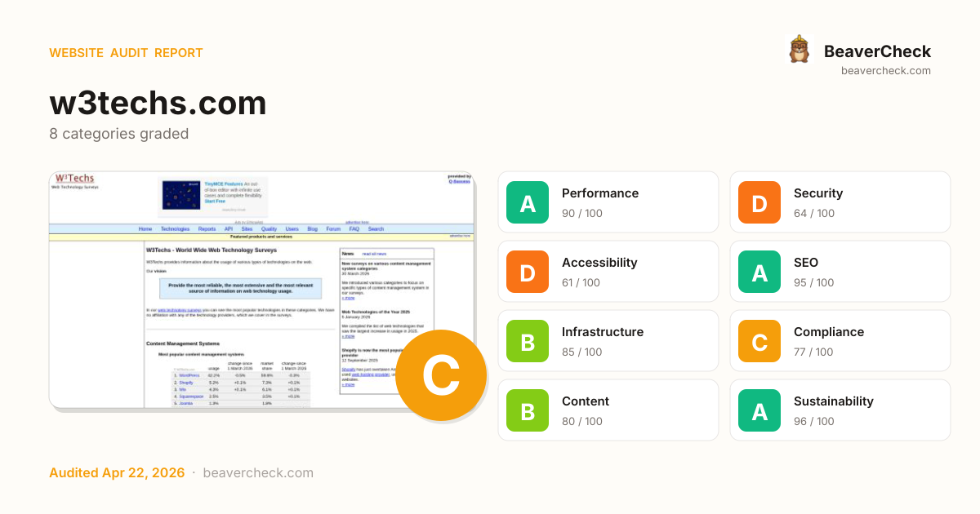Click the Performance grade A badge
This screenshot has width=980, height=514.
pyautogui.click(x=528, y=202)
